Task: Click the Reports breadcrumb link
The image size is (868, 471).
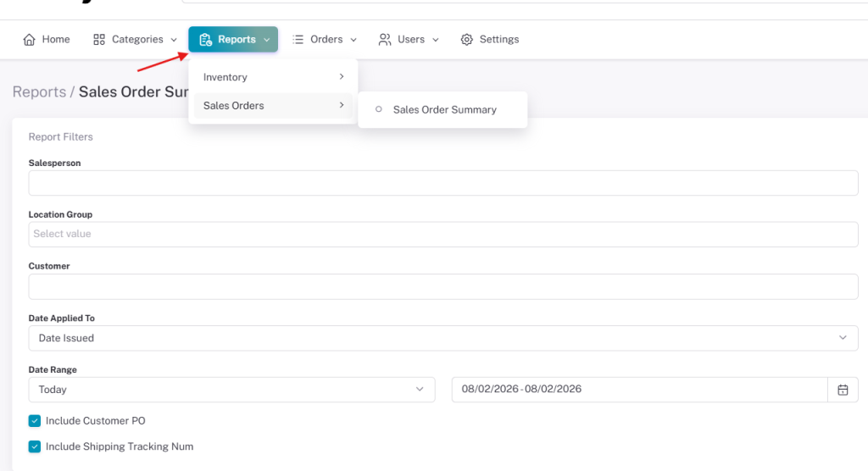Action: tap(39, 91)
